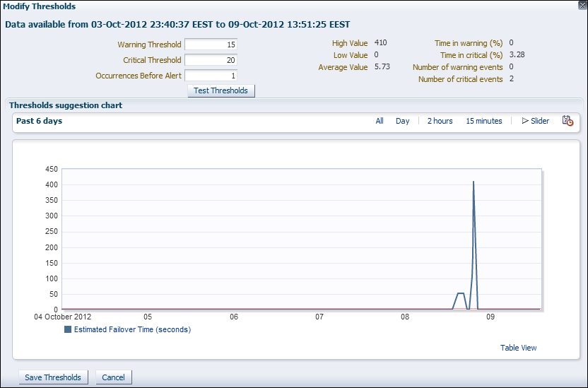Image resolution: width=588 pixels, height=388 pixels.
Task: Close the Modify Thresholds dialog
Action: pyautogui.click(x=583, y=5)
